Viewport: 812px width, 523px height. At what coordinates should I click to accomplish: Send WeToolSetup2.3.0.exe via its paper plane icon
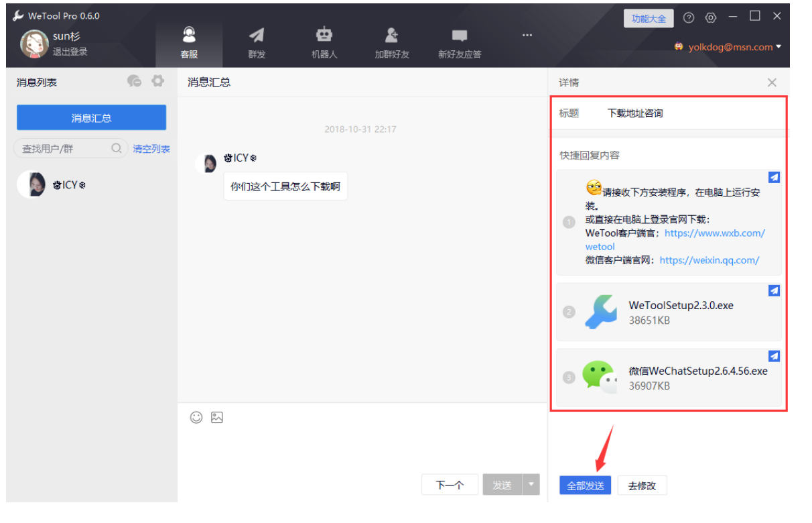774,290
